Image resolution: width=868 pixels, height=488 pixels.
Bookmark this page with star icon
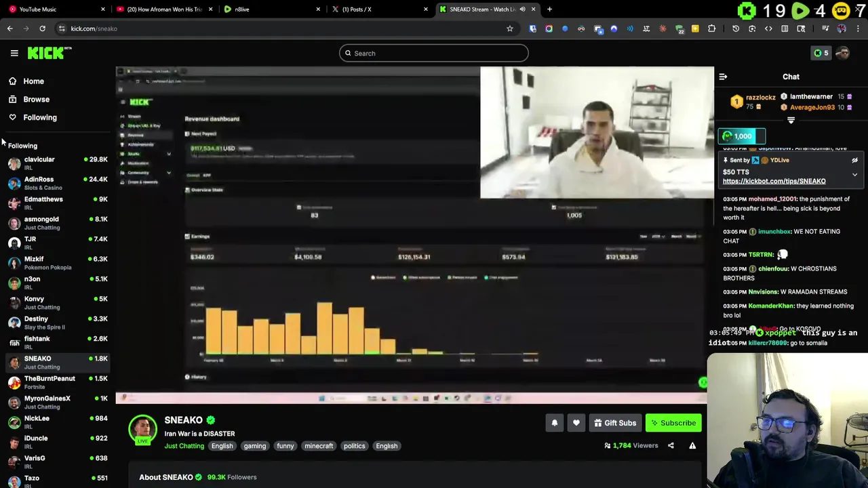point(509,28)
